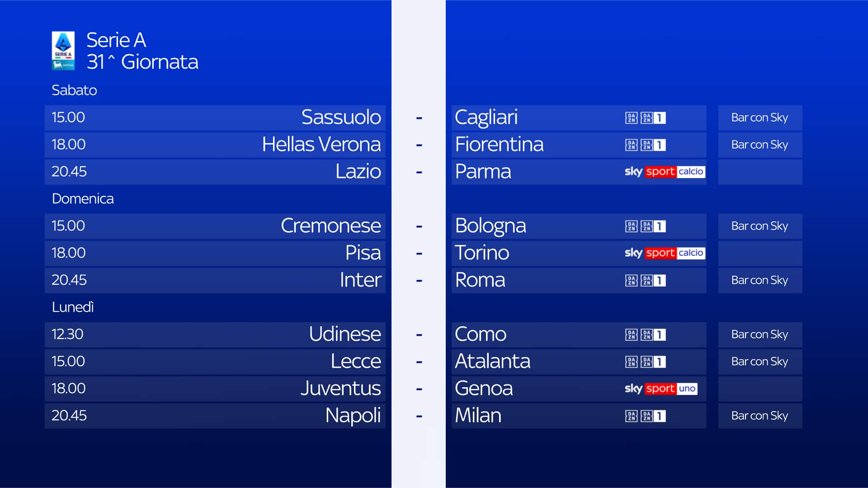Click the DAZN logo beside Bologna
Screen dimensions: 868x488
[631, 226]
